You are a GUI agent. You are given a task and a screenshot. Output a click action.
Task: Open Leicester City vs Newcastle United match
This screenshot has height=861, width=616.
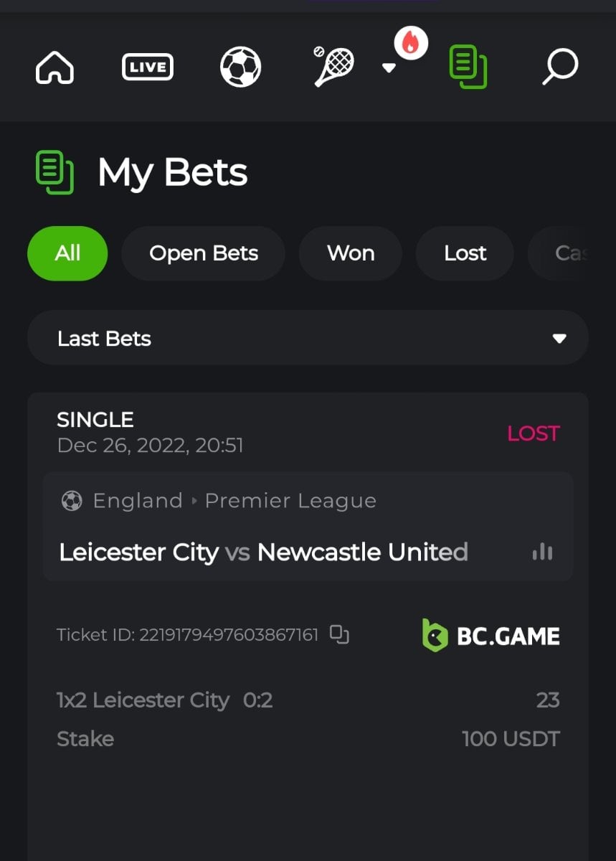tap(263, 552)
